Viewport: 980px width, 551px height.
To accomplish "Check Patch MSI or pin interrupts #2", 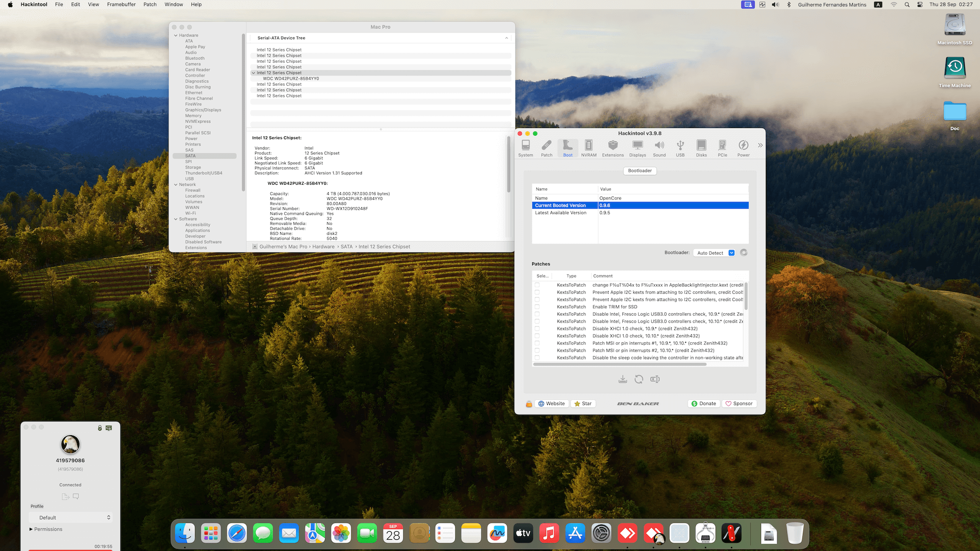I will [537, 350].
